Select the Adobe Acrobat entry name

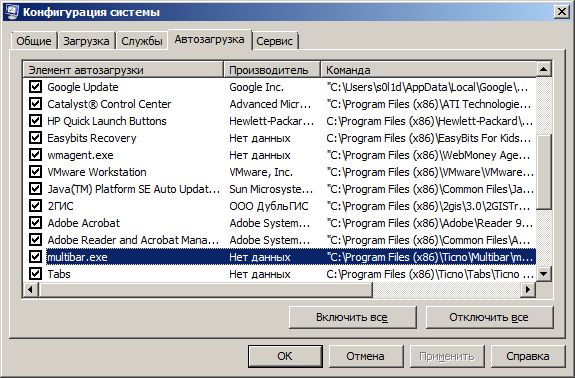[84, 223]
